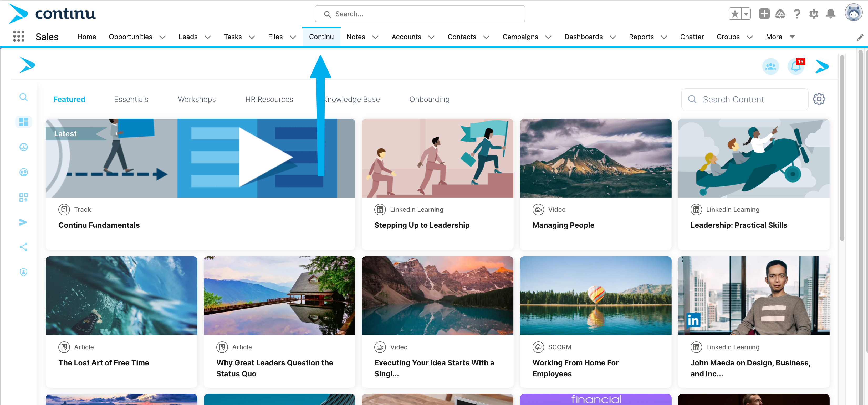Open the content settings gear icon
868x405 pixels.
[x=819, y=99]
